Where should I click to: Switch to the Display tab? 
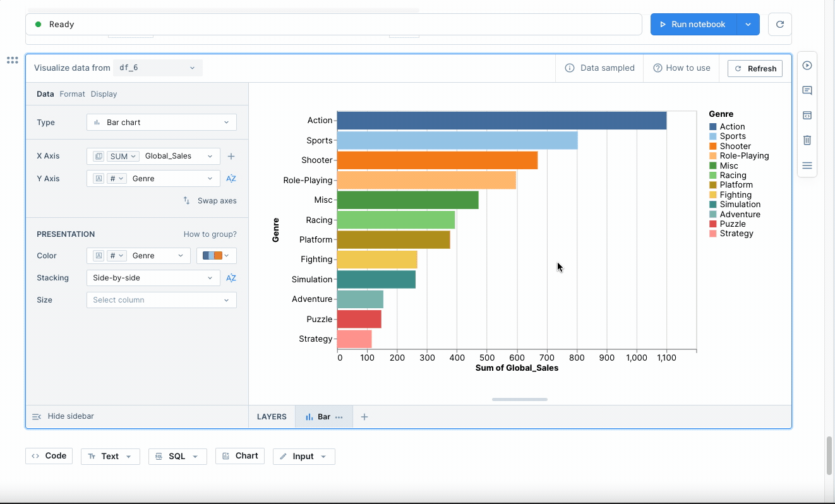[x=104, y=94]
